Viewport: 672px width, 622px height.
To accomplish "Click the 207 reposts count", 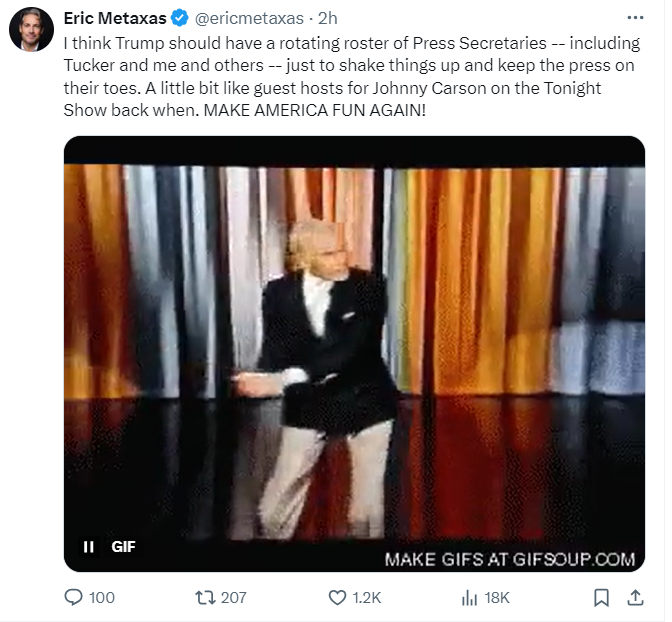I will 233,597.
